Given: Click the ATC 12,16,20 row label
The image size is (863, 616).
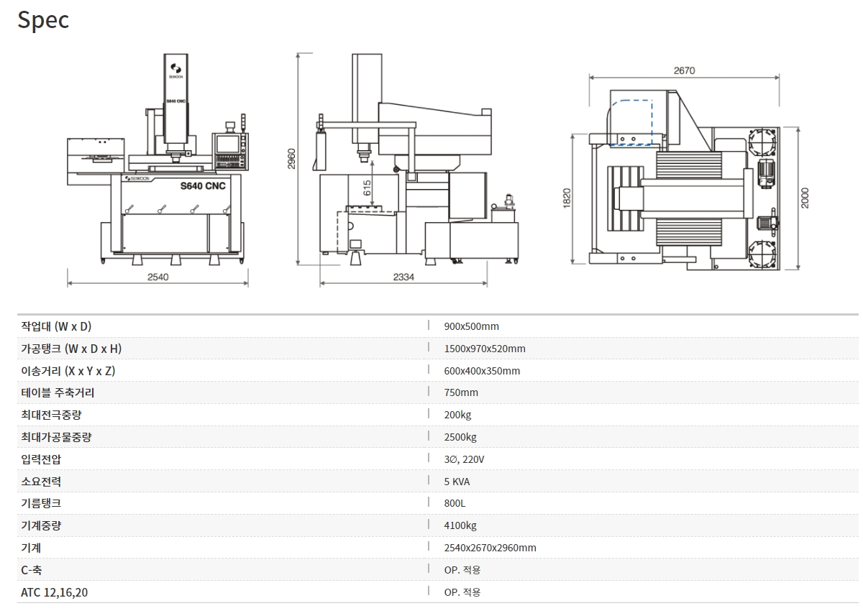Looking at the screenshot, I should click(55, 592).
